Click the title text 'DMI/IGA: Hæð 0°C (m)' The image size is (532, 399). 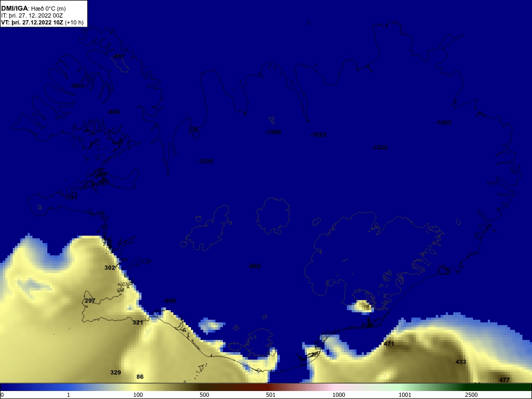(34, 9)
